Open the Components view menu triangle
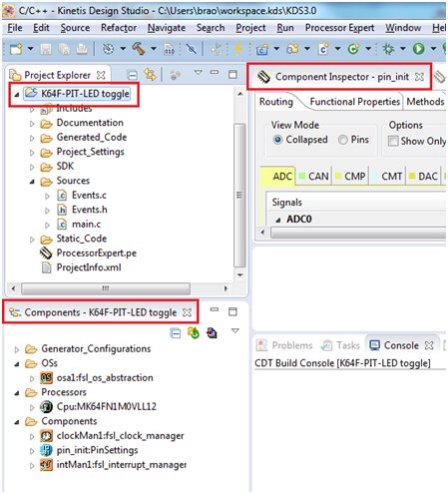The width and height of the screenshot is (448, 494). (235, 330)
